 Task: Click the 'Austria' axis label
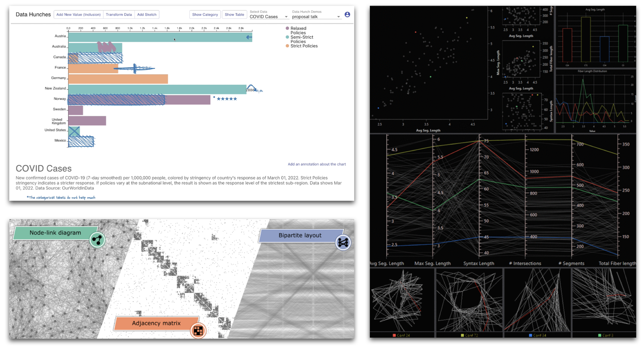click(60, 36)
